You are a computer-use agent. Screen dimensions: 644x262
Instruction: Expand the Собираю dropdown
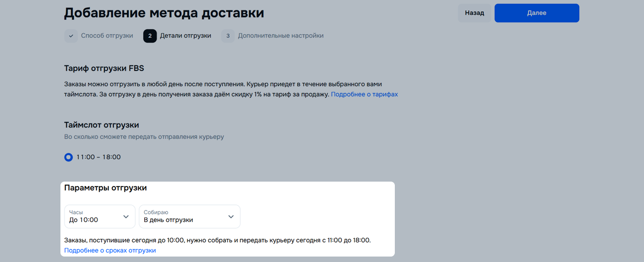point(189,216)
